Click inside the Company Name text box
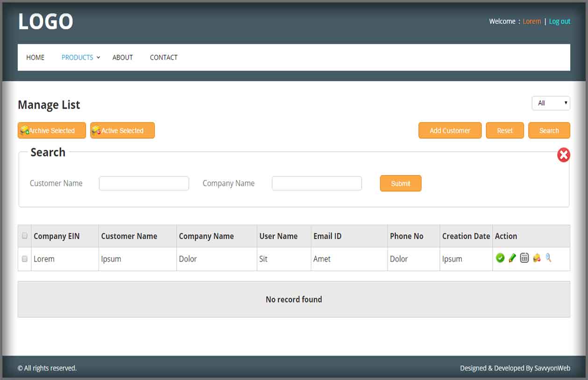Screen dimensions: 588x380 point(317,183)
